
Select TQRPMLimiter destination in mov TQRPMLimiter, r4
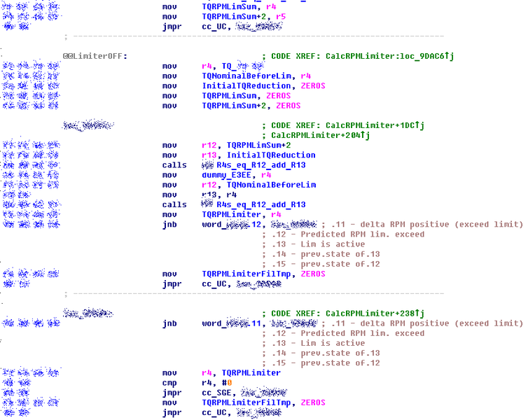tap(230, 214)
